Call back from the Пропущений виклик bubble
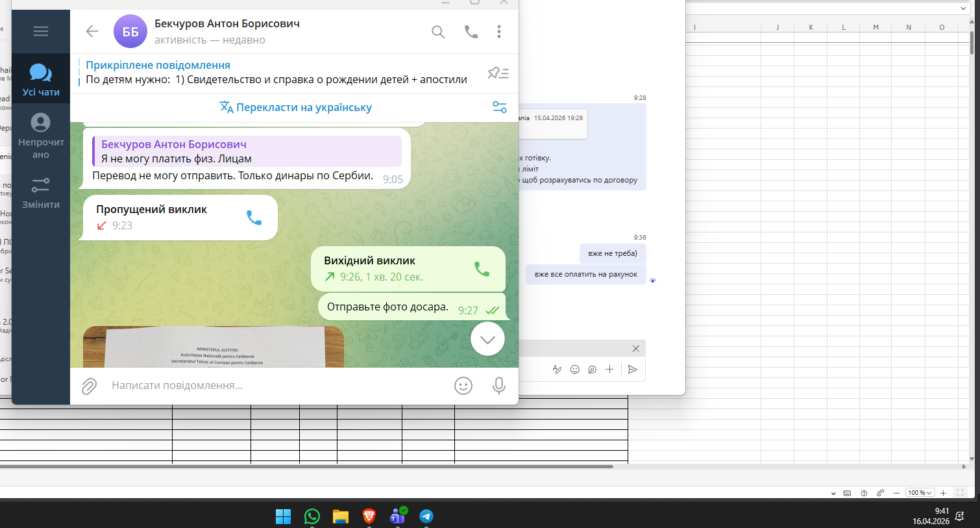The width and height of the screenshot is (980, 528). click(254, 218)
